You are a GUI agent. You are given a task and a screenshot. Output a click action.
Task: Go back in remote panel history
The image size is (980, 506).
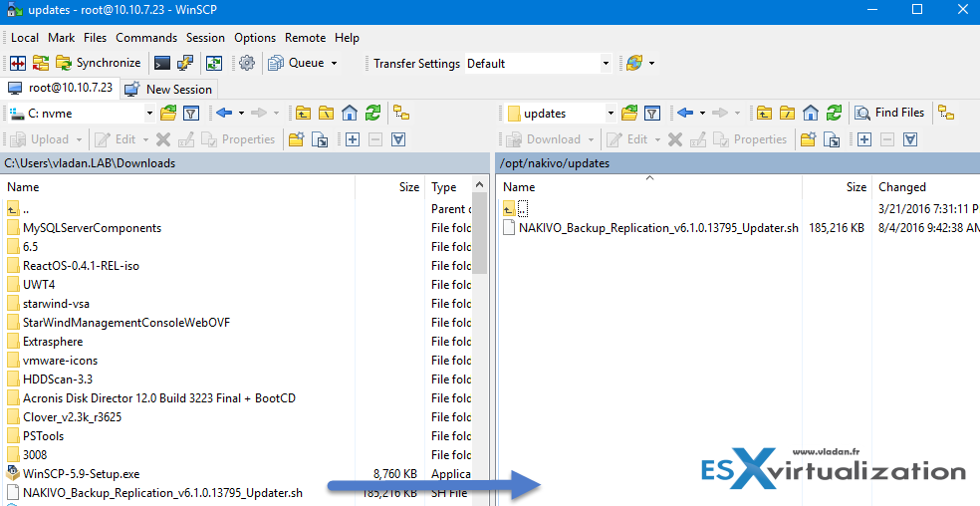point(685,113)
